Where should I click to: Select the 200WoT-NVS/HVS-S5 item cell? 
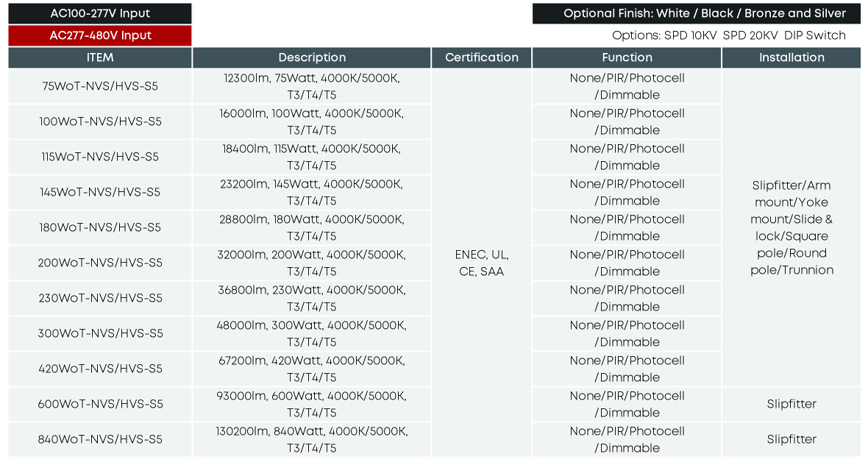click(100, 263)
